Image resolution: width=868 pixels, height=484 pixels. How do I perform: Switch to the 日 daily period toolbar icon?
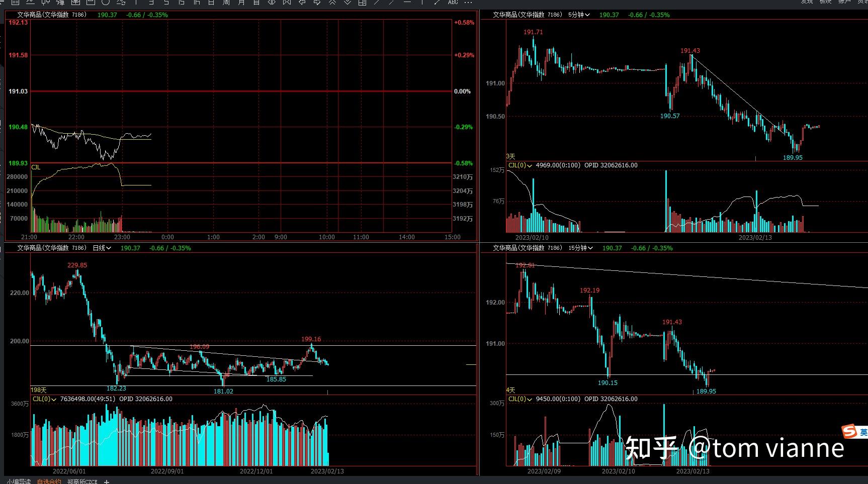click(211, 2)
